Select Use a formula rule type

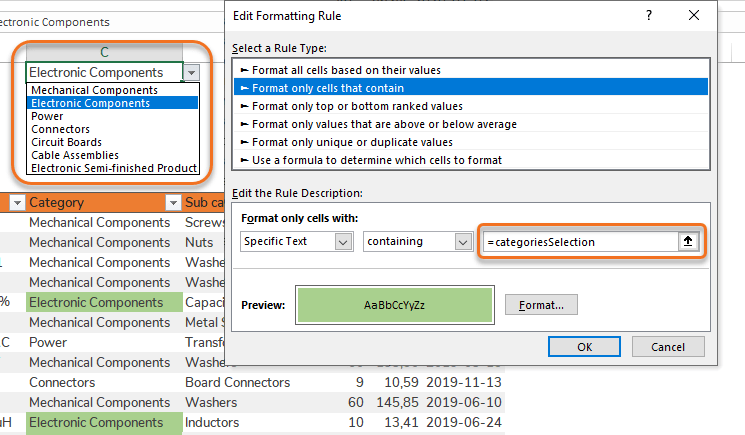(x=376, y=160)
